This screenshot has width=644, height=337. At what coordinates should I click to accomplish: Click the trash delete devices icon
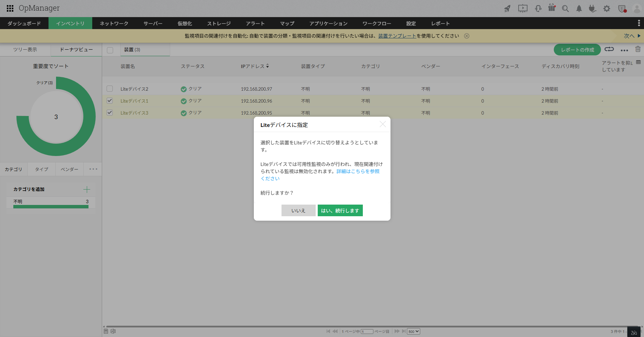[638, 49]
